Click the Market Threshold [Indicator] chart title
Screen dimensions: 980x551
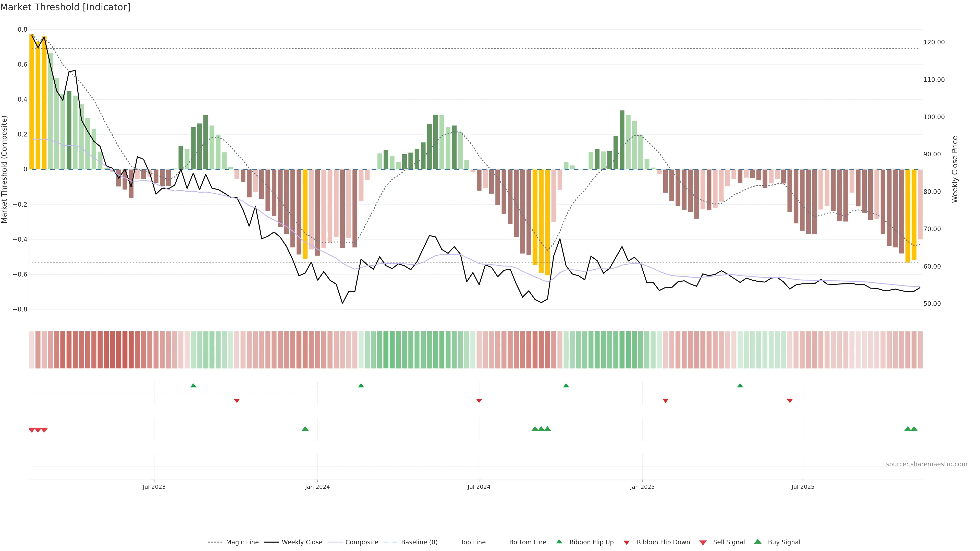point(65,7)
